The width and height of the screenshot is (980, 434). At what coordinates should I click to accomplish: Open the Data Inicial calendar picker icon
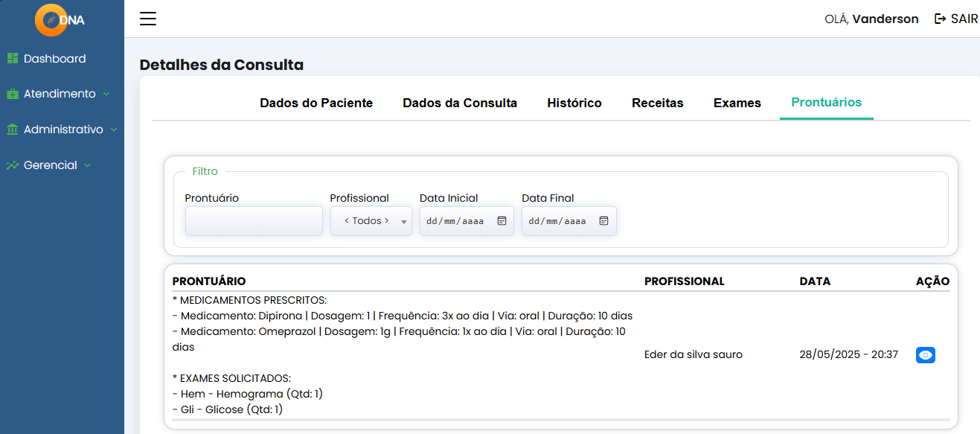click(502, 221)
